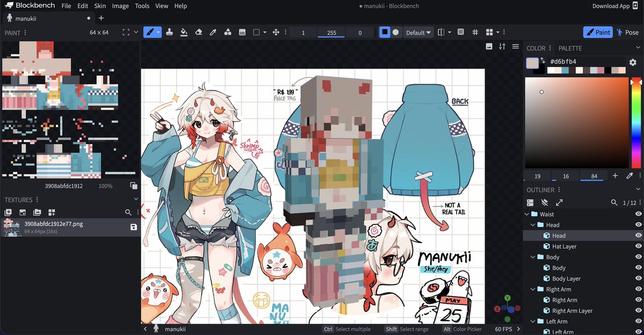Click the UV fullscreen focus icon

click(126, 32)
